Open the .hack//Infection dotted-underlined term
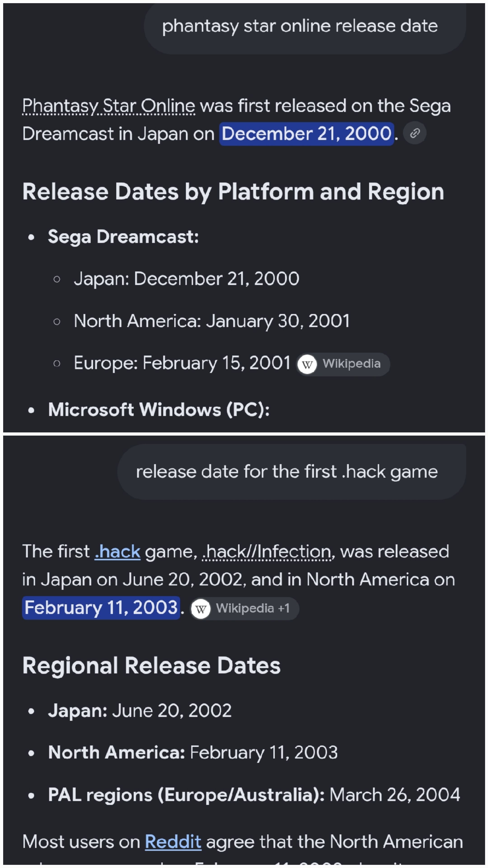 [267, 552]
